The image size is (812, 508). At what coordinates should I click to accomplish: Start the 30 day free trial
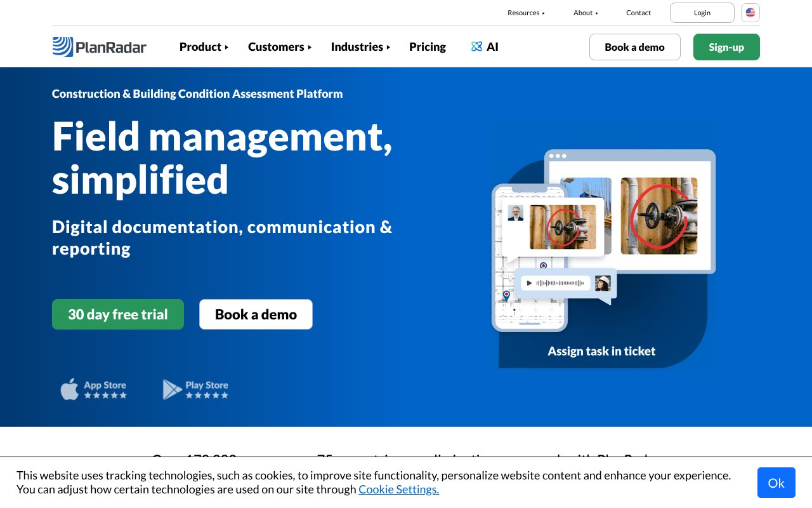click(x=118, y=314)
